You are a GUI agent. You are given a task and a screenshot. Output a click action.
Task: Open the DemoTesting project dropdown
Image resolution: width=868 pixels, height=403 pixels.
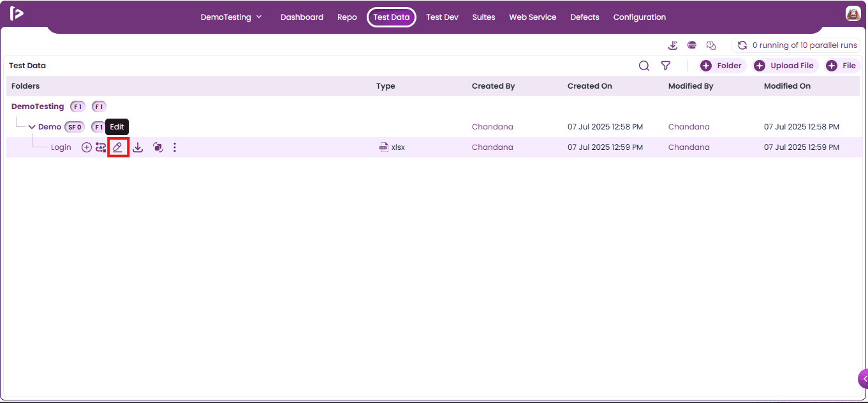click(x=232, y=17)
